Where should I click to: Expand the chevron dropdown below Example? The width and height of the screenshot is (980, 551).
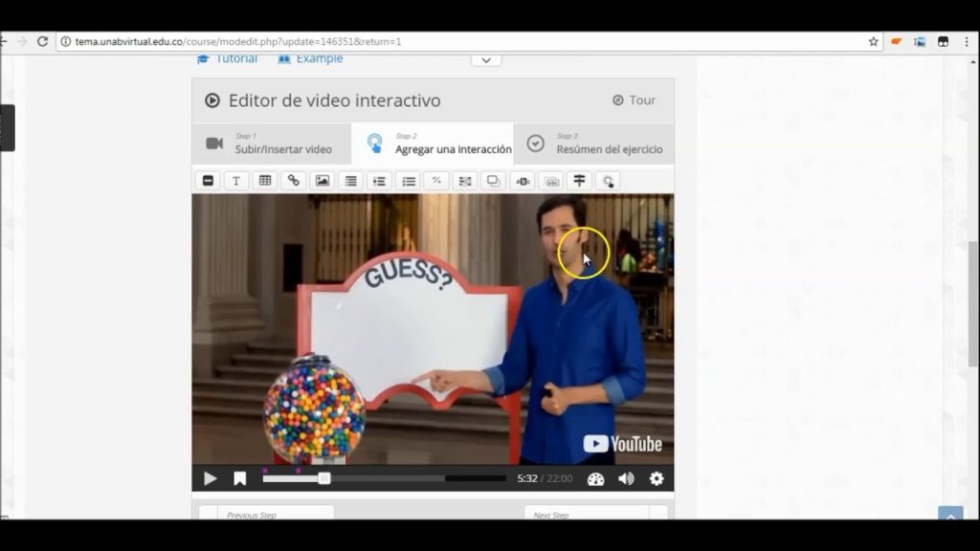[485, 59]
